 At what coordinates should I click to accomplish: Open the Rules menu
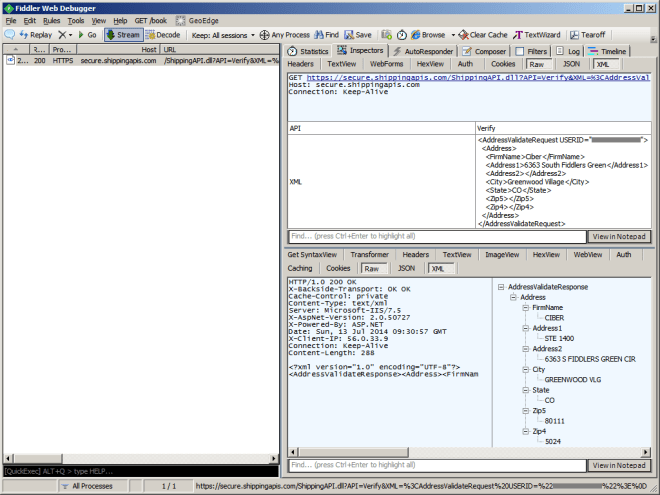click(51, 20)
